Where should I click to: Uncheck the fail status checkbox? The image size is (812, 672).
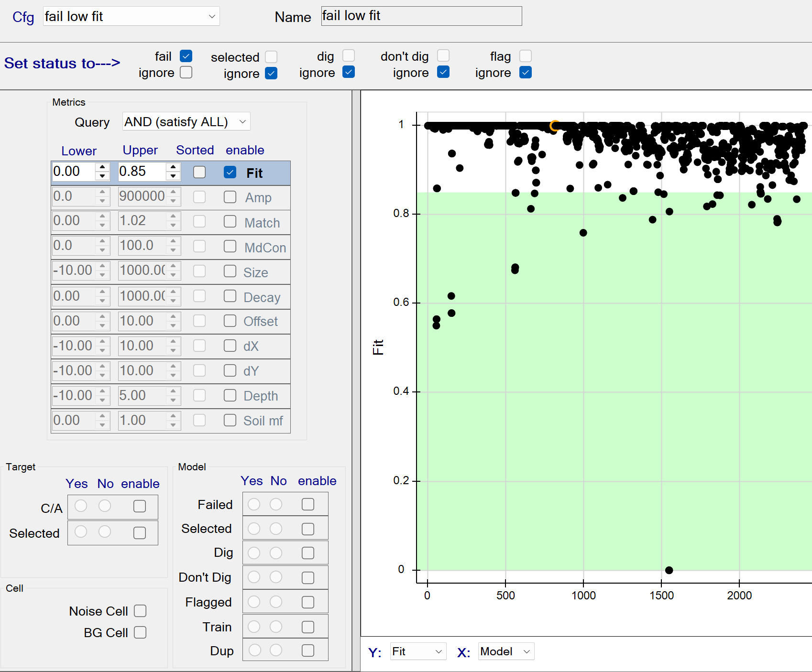point(186,56)
